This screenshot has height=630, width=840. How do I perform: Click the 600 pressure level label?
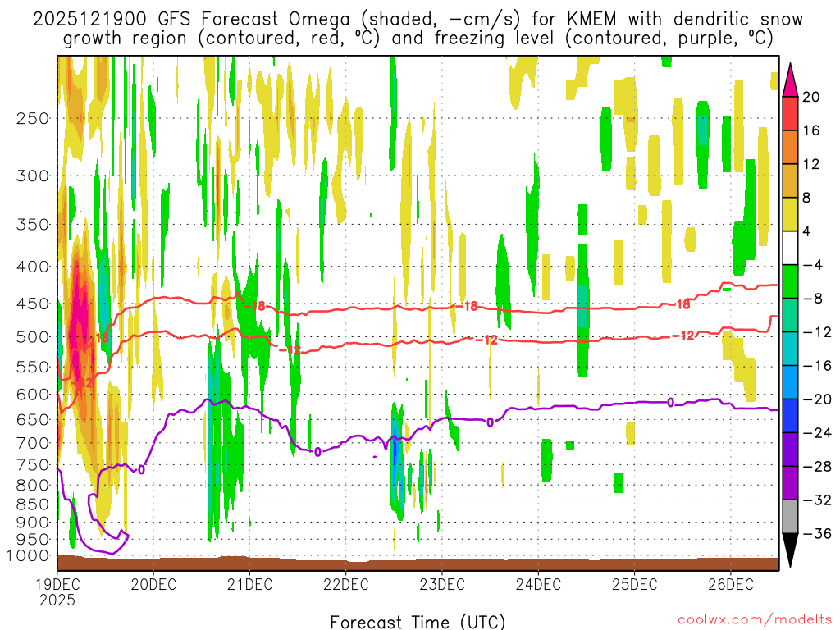(x=33, y=395)
